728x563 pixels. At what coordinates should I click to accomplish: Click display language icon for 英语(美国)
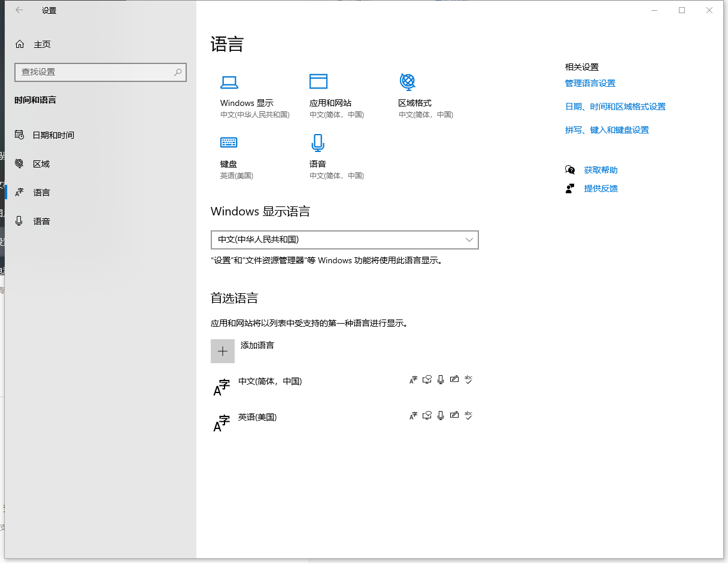tap(413, 415)
